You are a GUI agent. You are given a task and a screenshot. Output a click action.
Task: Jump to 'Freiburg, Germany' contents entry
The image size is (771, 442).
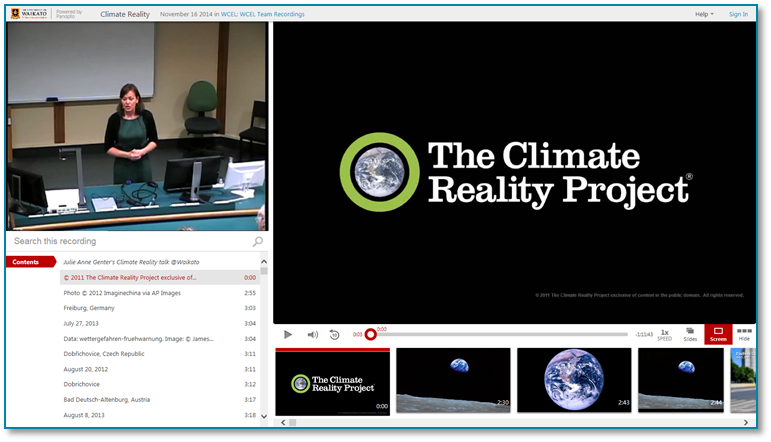[x=160, y=308]
